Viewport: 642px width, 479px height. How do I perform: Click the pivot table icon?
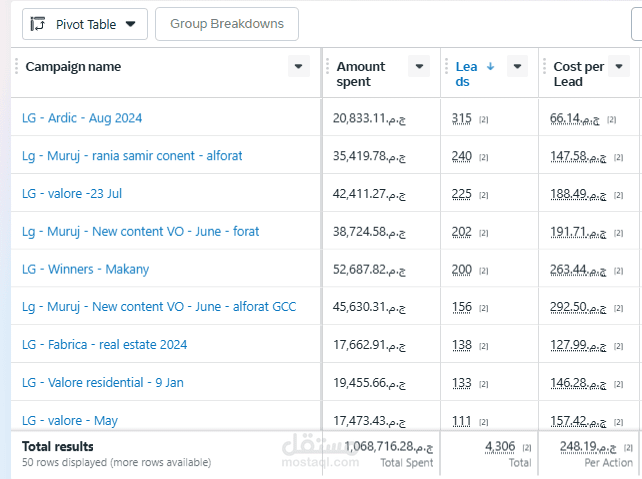[38, 24]
